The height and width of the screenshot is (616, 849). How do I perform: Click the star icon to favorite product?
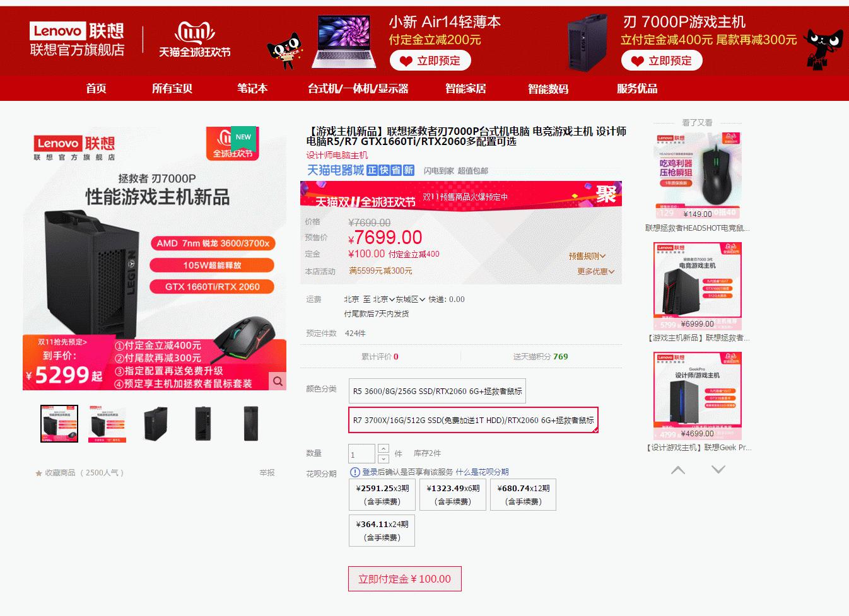click(x=38, y=473)
